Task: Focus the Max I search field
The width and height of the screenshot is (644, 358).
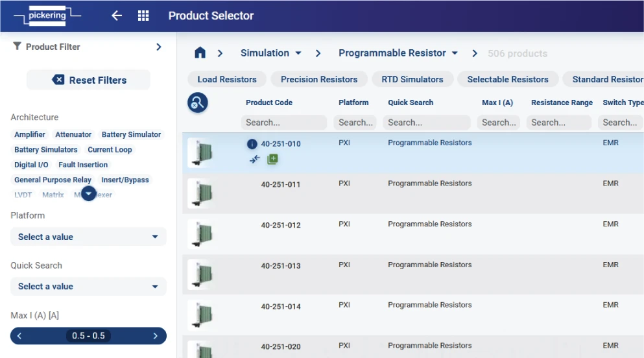Action: 498,123
